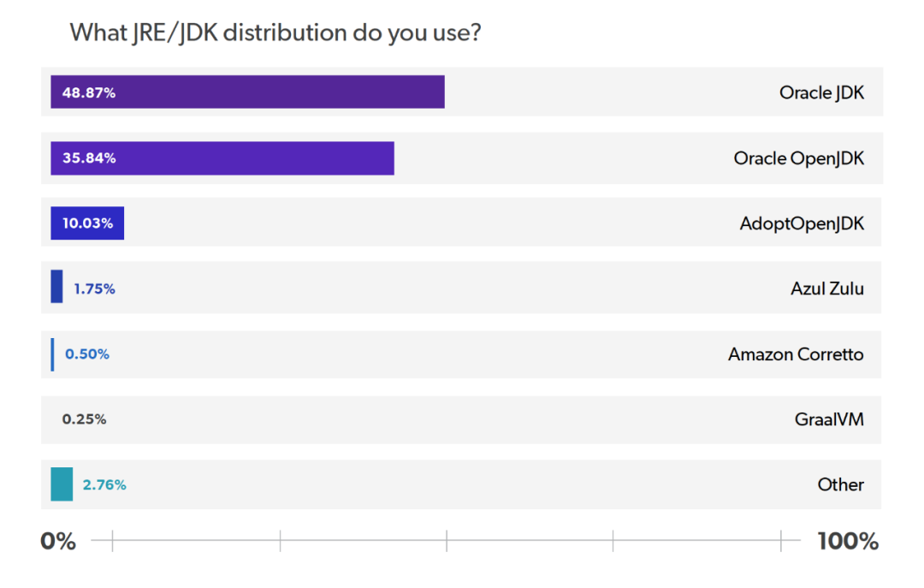Click the middle tick on the axis
The image size is (924, 588).
[x=447, y=541]
